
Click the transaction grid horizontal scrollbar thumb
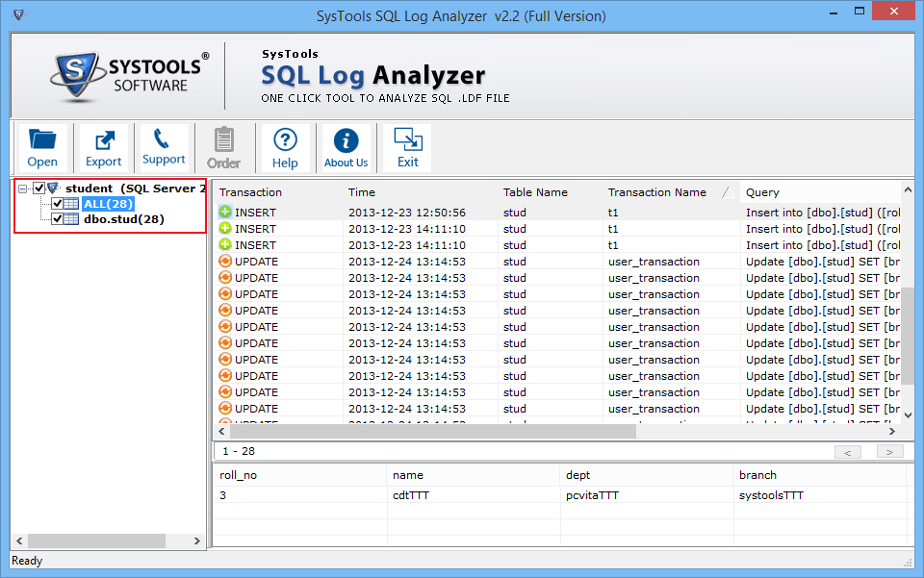point(433,432)
